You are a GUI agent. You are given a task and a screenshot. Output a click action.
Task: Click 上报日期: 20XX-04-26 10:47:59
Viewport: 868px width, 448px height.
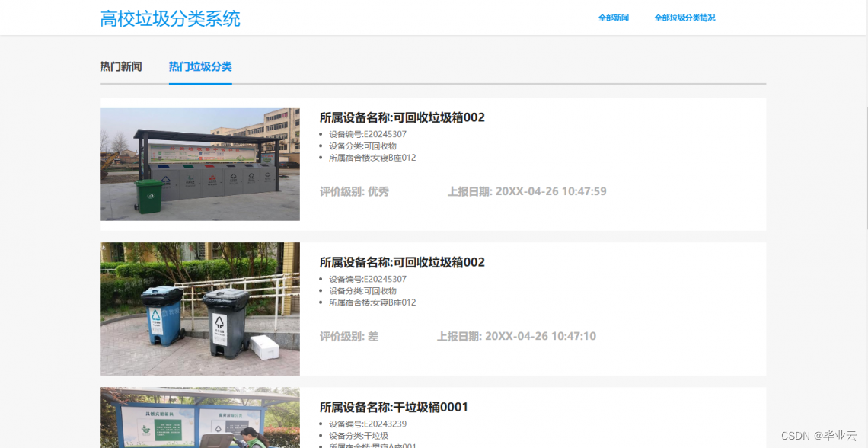point(527,191)
